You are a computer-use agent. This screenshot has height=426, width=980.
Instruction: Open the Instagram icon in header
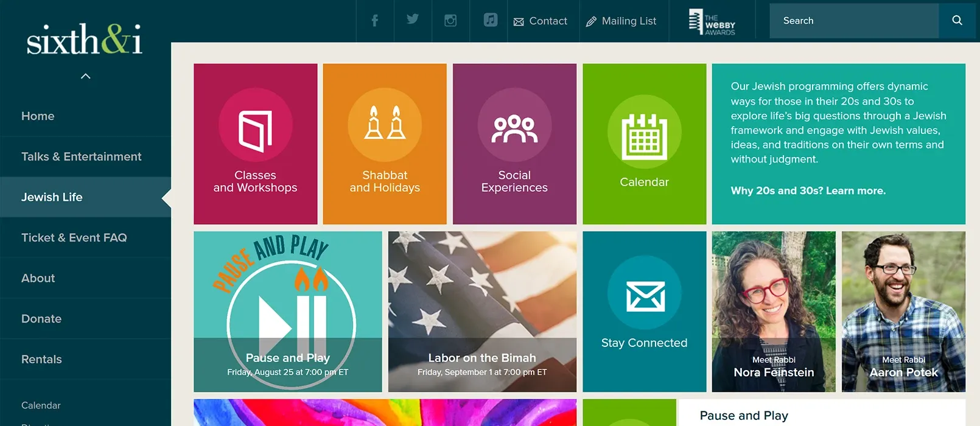point(450,21)
